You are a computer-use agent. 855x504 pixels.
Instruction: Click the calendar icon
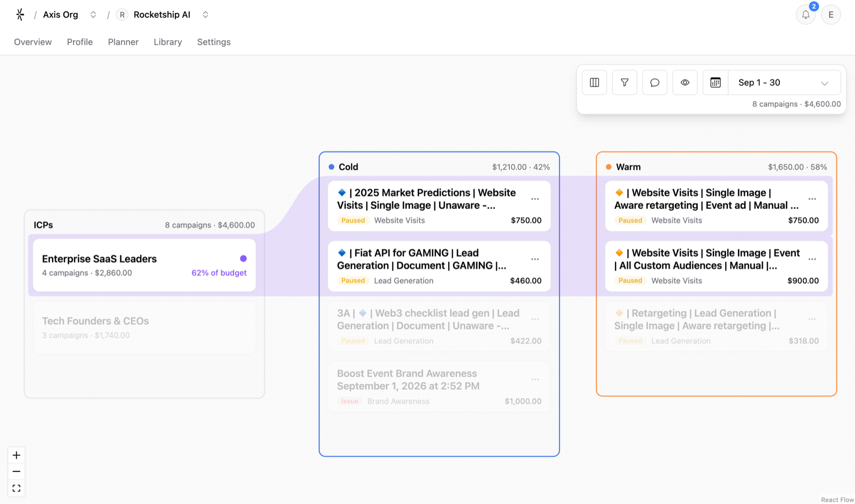pos(715,83)
